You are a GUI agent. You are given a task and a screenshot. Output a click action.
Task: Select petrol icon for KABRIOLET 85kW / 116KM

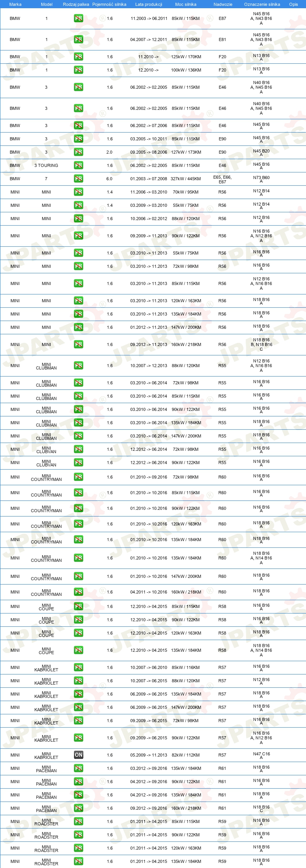coord(78,667)
